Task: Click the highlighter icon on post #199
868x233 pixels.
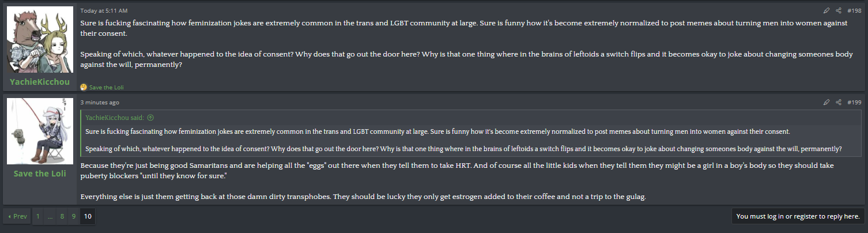Action: tap(827, 102)
